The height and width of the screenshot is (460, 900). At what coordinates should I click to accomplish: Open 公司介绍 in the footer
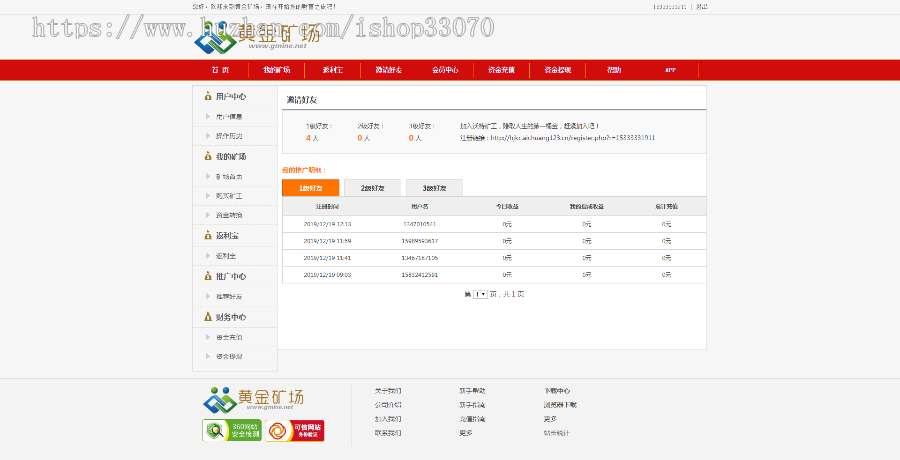(x=388, y=405)
